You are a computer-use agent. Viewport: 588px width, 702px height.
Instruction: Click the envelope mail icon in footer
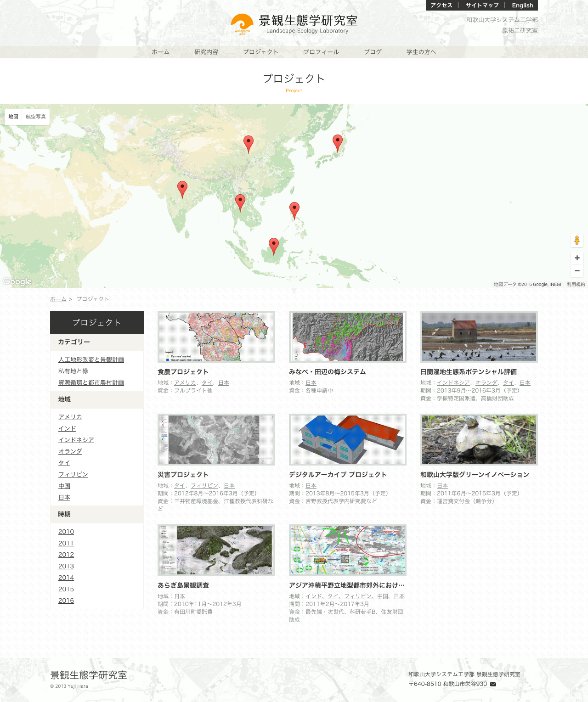493,684
